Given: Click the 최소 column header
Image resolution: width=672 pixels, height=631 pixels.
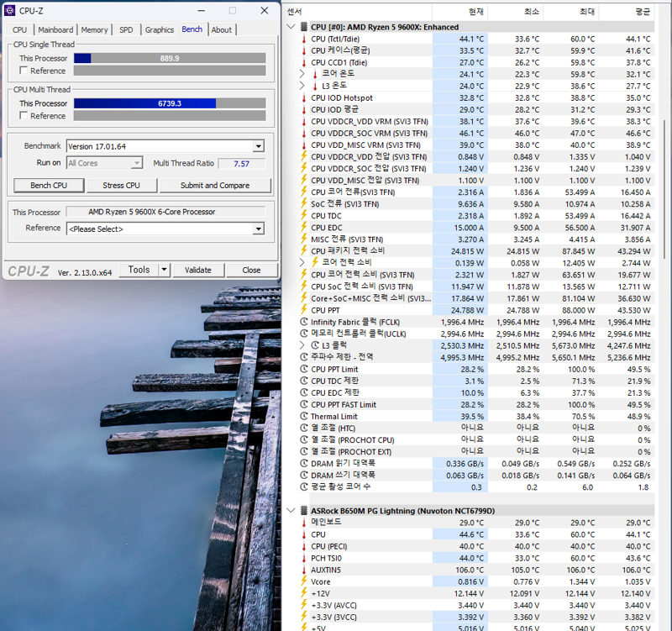Looking at the screenshot, I should (516, 12).
